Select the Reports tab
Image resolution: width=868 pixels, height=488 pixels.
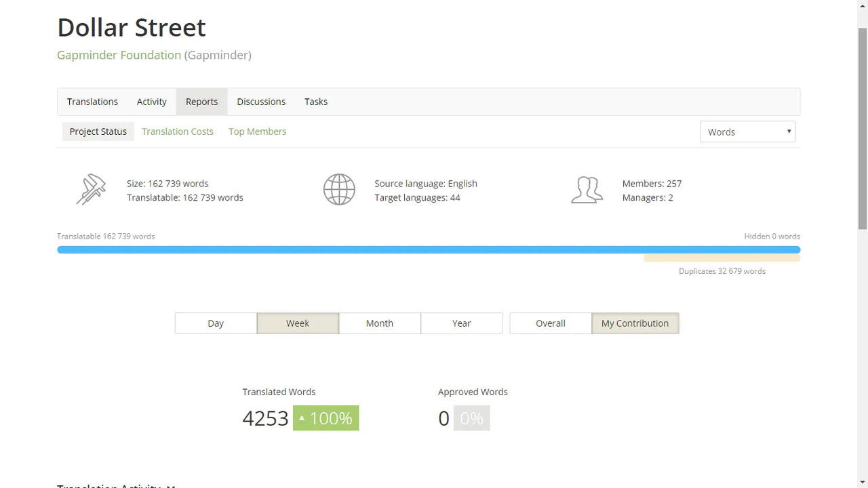[201, 102]
